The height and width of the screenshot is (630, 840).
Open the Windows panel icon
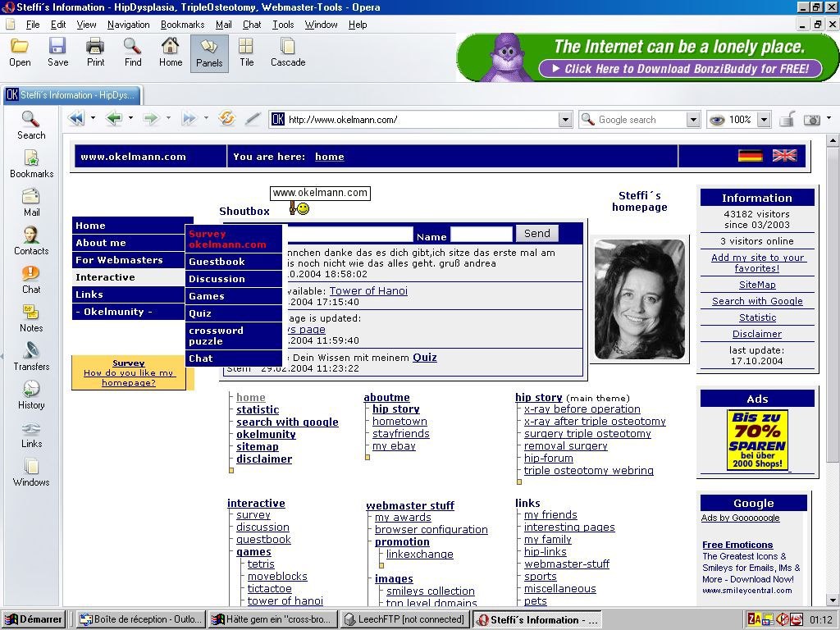(31, 472)
